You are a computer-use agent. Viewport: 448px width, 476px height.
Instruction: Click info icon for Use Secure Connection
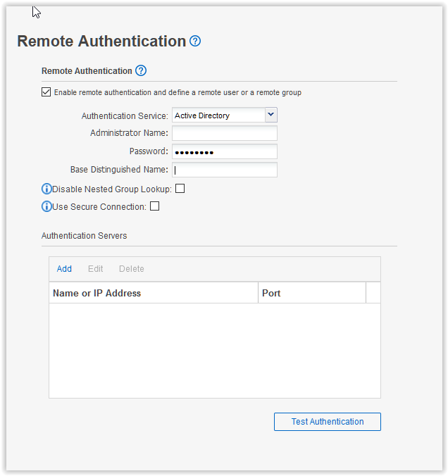(47, 207)
